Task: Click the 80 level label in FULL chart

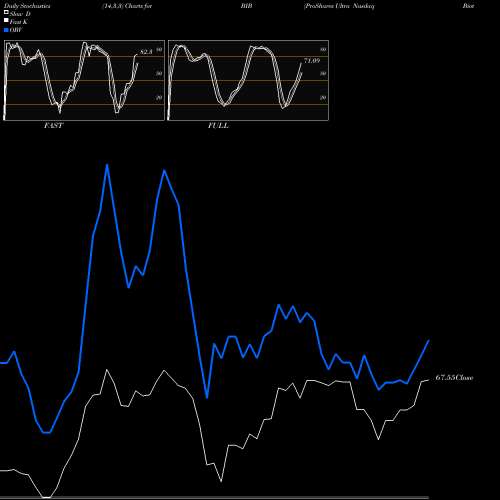Action: point(323,50)
